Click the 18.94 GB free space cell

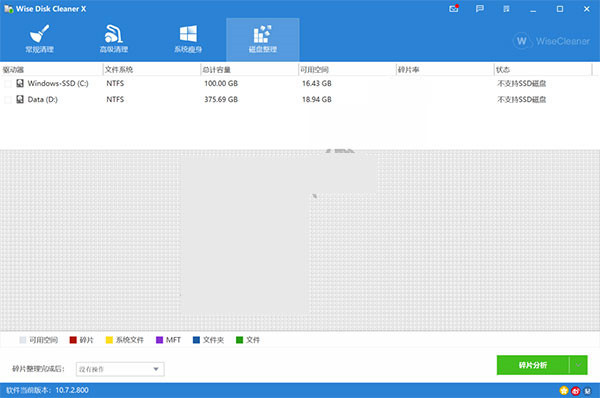pyautogui.click(x=317, y=100)
